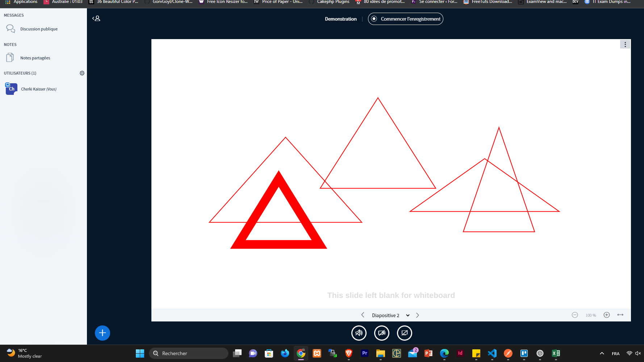Zoom in on the slide
Image resolution: width=644 pixels, height=362 pixels.
click(607, 315)
